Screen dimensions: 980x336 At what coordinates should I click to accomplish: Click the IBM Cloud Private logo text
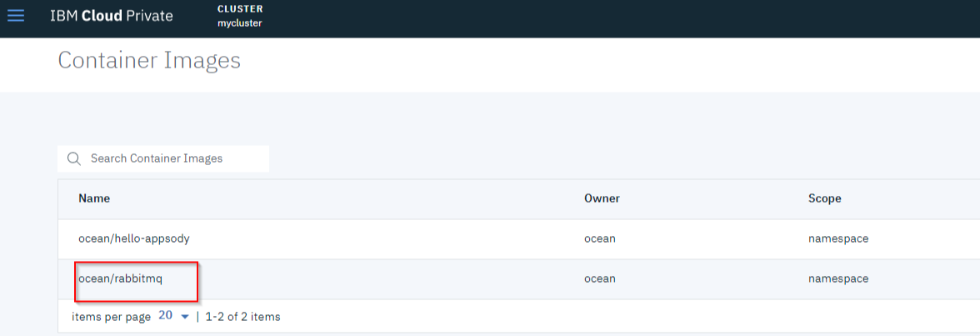point(112,16)
